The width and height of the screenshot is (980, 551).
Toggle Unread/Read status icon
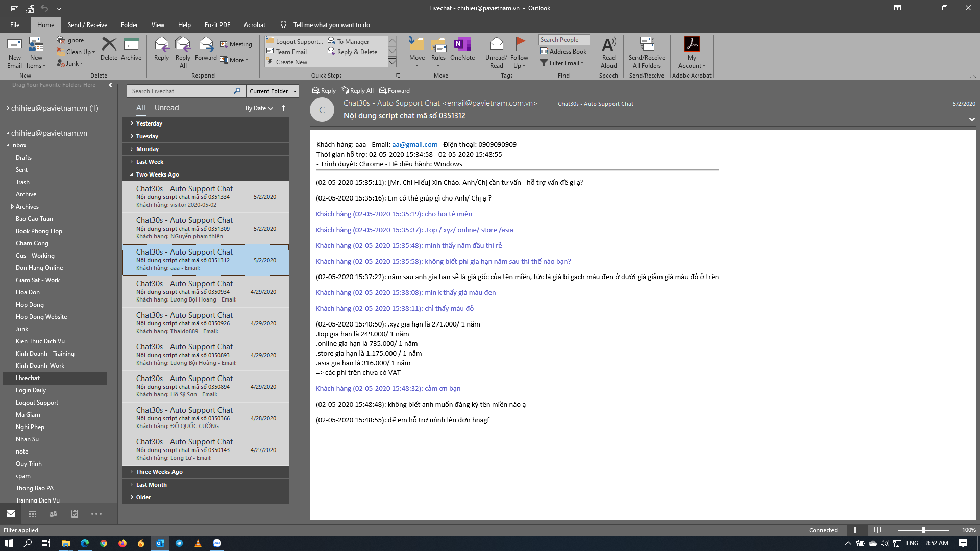(x=496, y=44)
